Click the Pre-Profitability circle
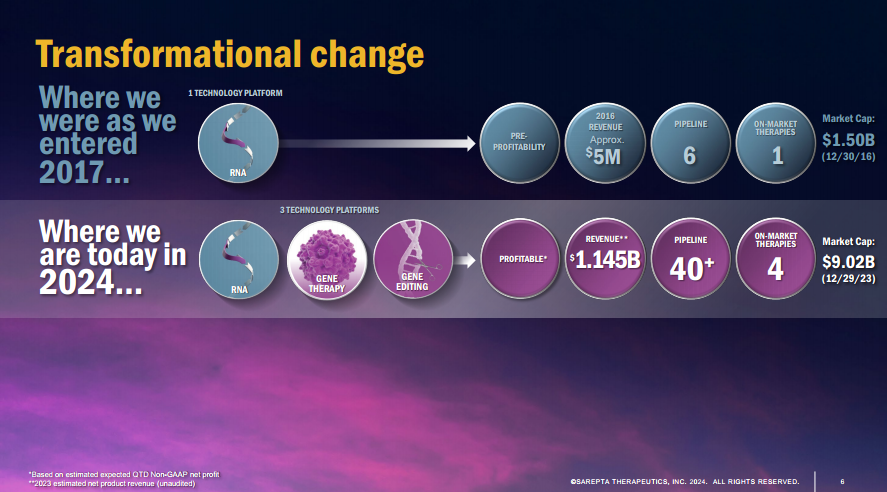This screenshot has height=492, width=887. point(519,143)
